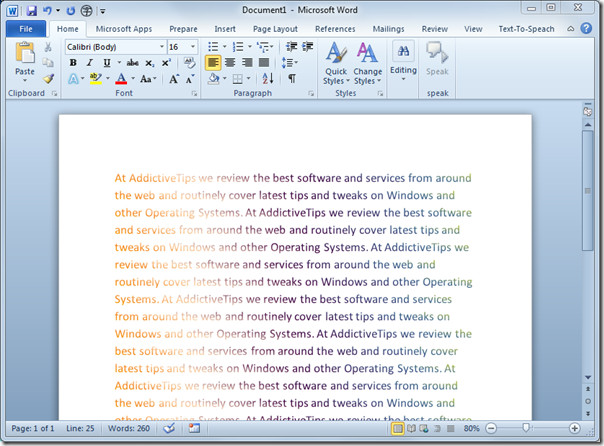
Task: Toggle justify text alignment
Action: 264,62
